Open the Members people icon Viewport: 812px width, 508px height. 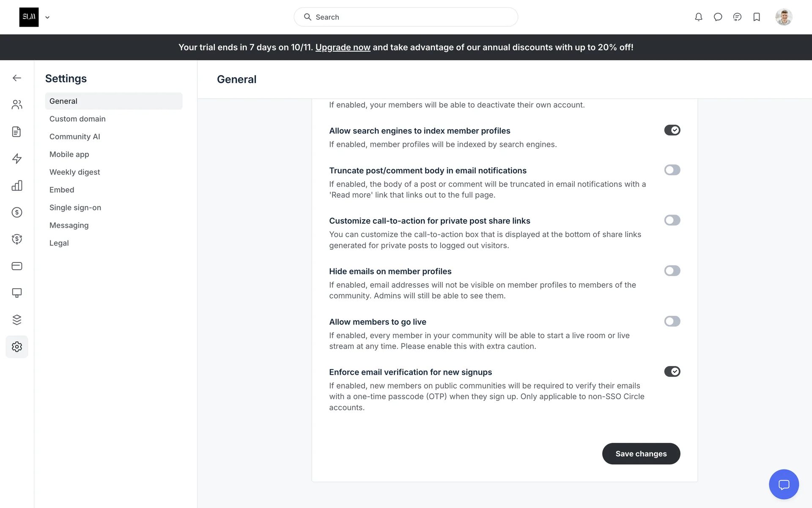point(17,105)
